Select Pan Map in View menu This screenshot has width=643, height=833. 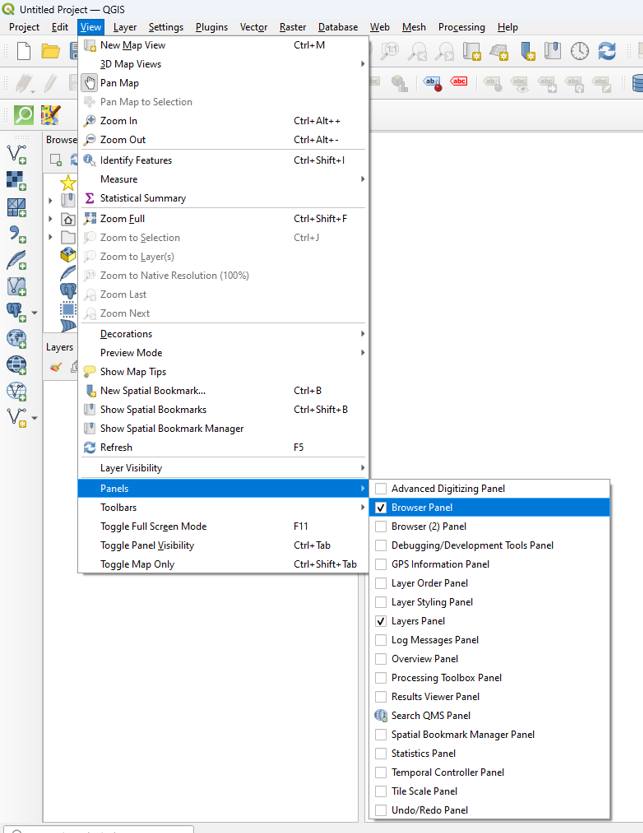223,83
